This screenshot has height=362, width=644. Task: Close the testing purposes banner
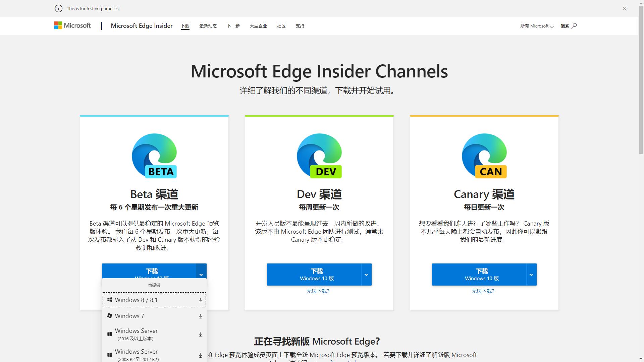click(x=625, y=8)
